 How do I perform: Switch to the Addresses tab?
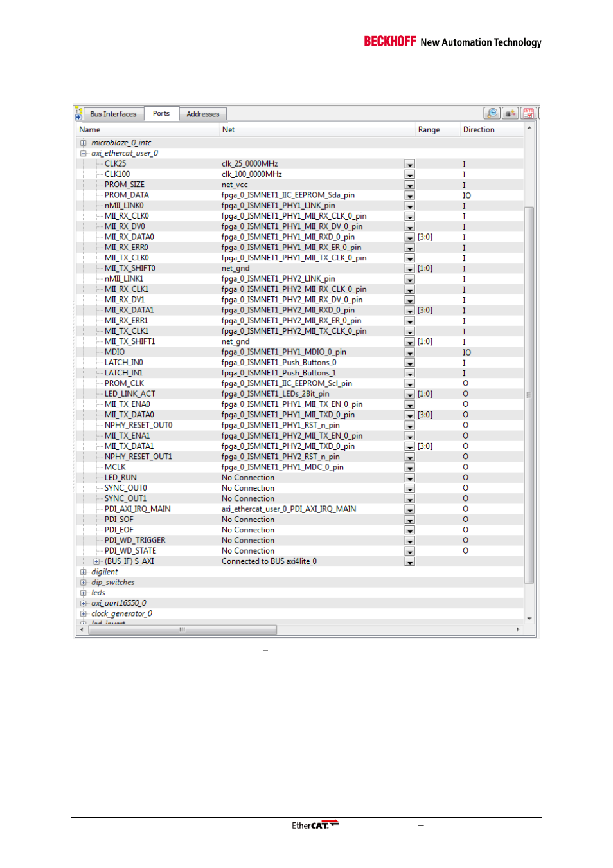click(x=202, y=114)
